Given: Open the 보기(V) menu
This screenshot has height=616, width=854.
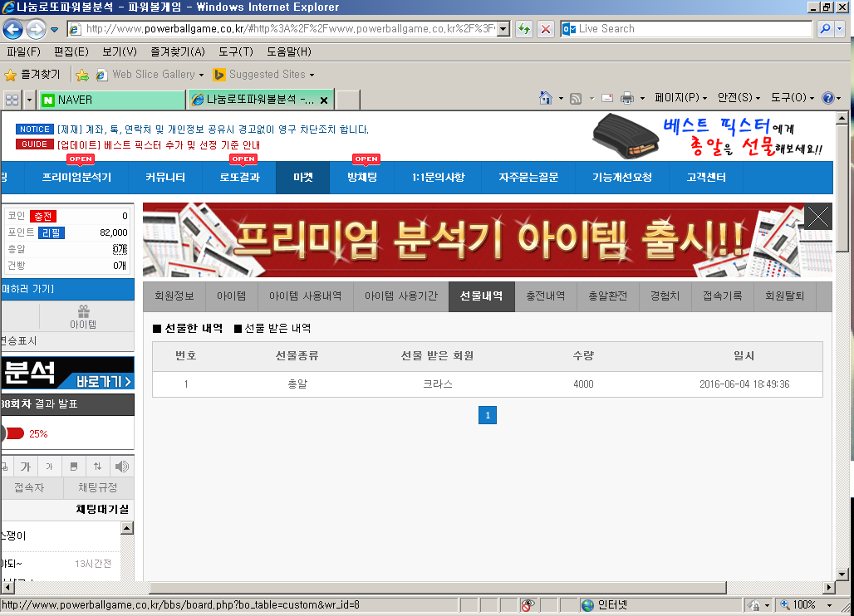Looking at the screenshot, I should pos(120,51).
